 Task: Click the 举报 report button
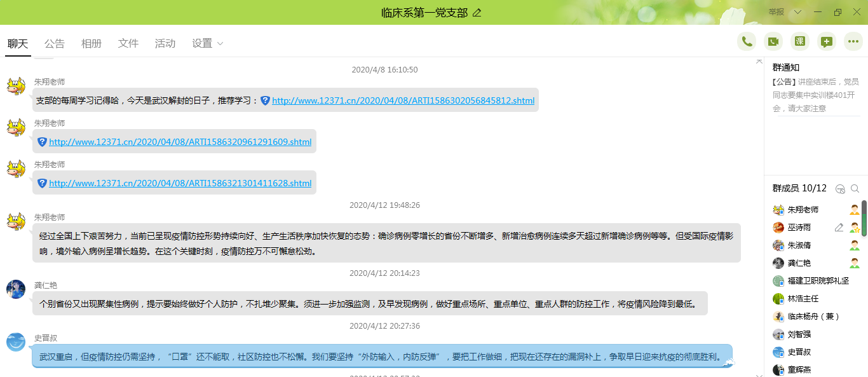[776, 12]
